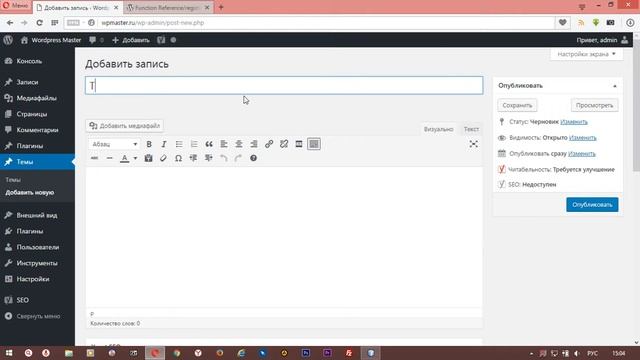640x360 pixels.
Task: Center align the text
Action: pos(239,144)
